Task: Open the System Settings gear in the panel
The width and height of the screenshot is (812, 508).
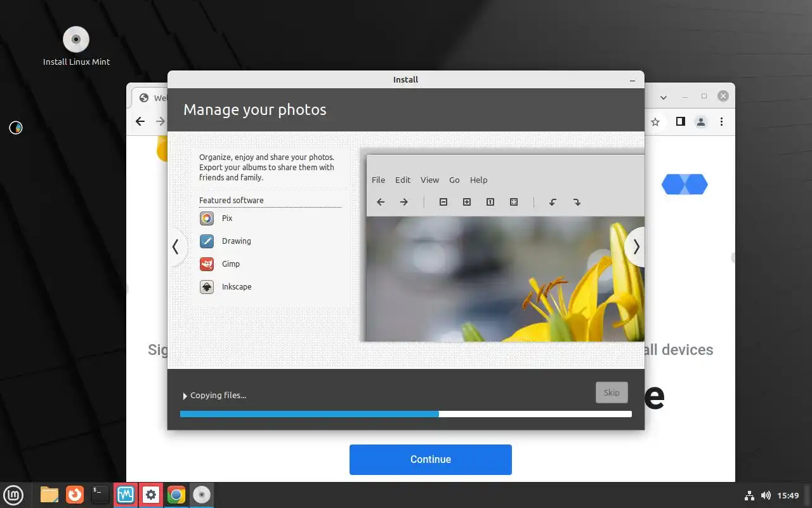Action: click(x=150, y=495)
